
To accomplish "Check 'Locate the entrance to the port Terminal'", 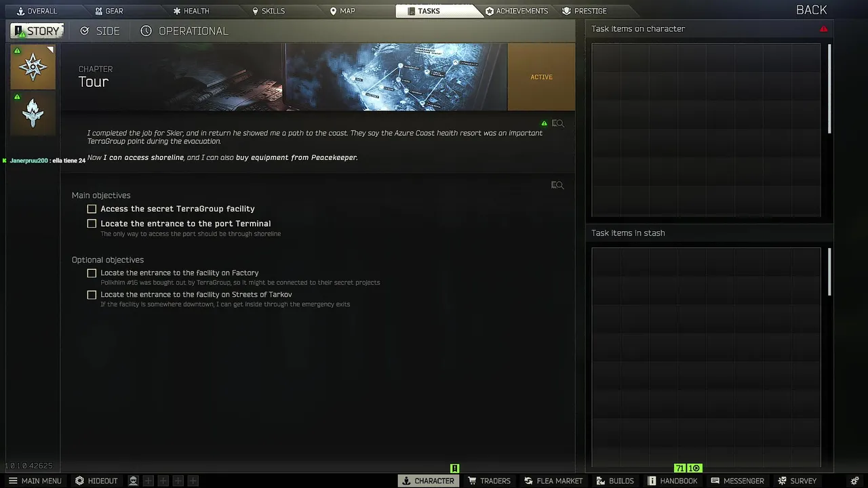I will (92, 224).
